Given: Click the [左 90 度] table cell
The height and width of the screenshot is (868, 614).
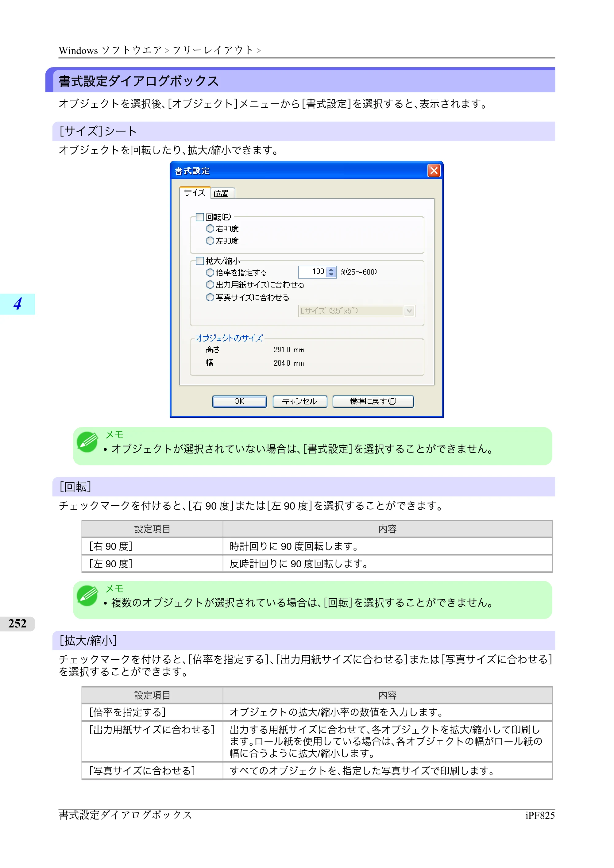Looking at the screenshot, I should [152, 564].
